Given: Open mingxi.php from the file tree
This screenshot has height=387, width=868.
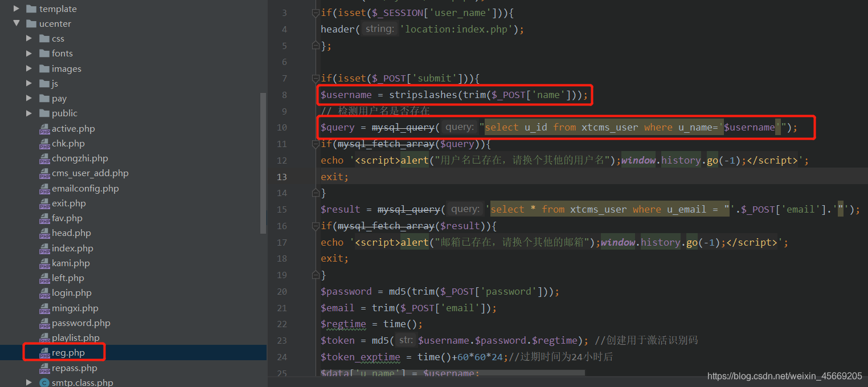Looking at the screenshot, I should [x=75, y=308].
